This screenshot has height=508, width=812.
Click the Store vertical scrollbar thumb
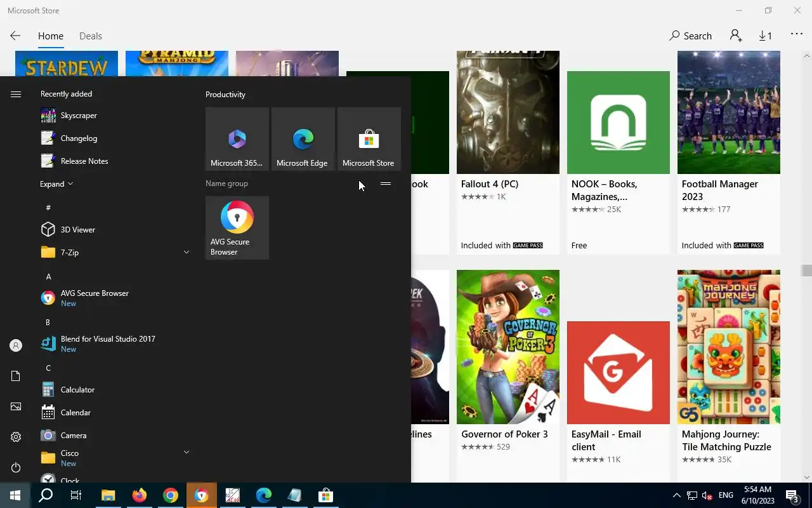point(806,271)
